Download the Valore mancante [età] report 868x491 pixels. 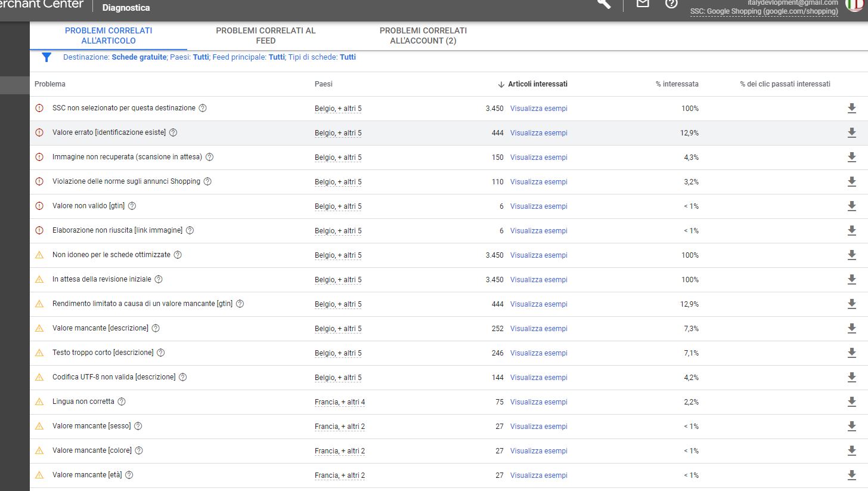852,475
